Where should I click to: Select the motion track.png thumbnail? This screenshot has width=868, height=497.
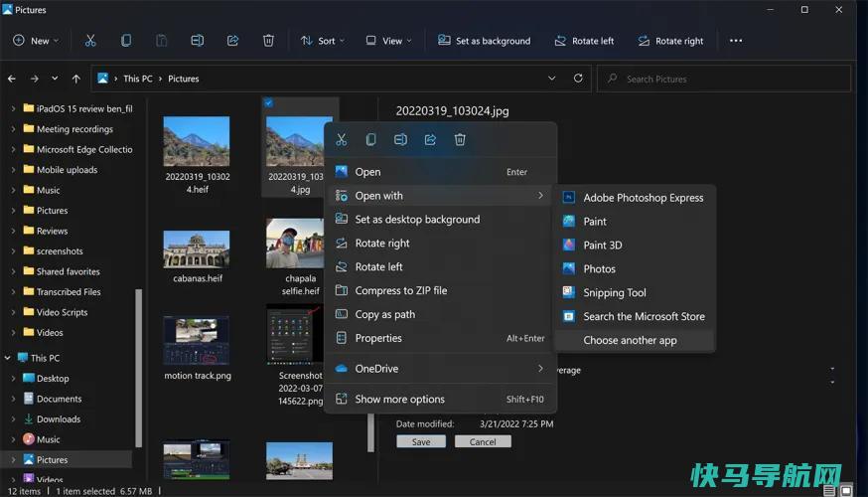[x=197, y=340]
